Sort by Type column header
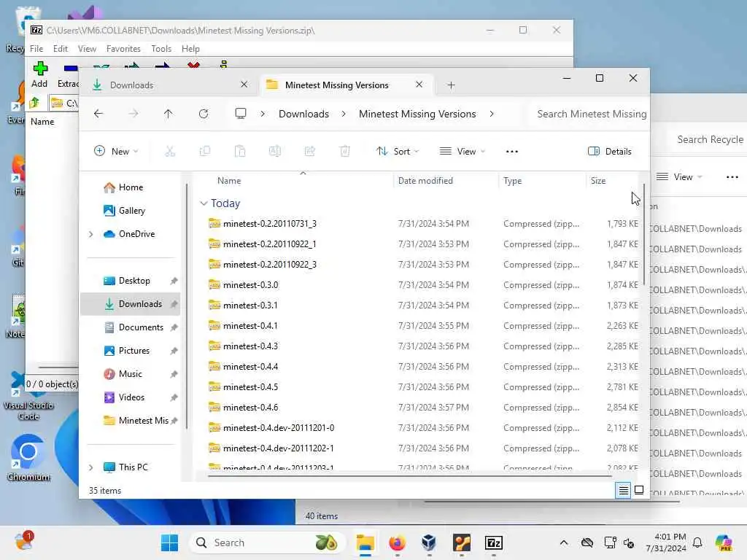747x560 pixels. [x=542, y=181]
